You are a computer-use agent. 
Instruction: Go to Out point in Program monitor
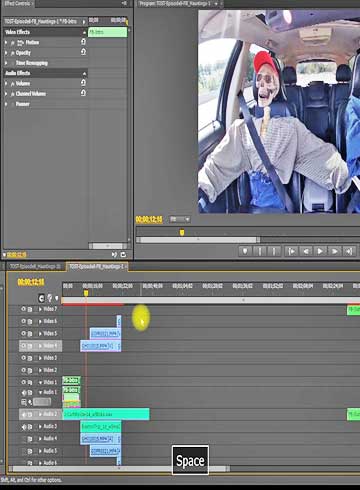click(349, 251)
